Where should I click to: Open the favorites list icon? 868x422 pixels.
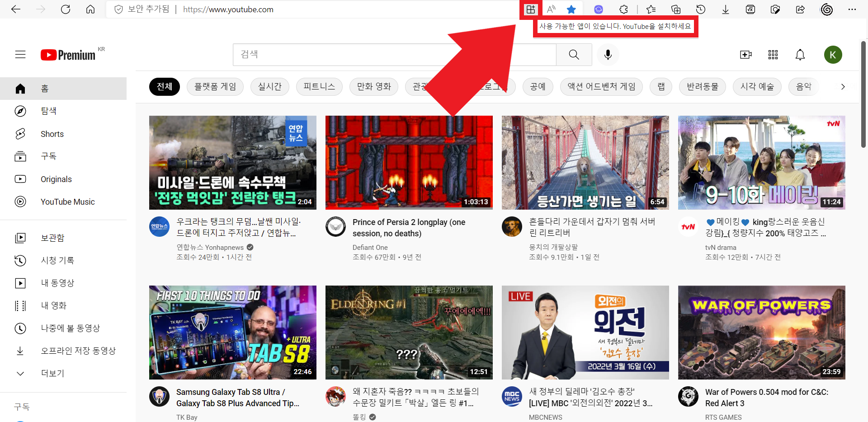pyautogui.click(x=651, y=9)
